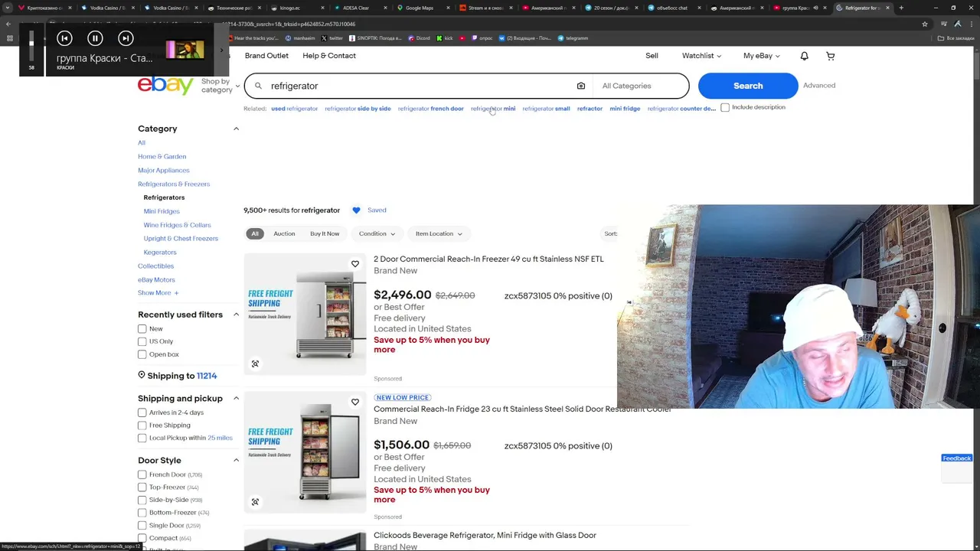Click the blue heart Saved search icon
980x551 pixels.
(x=356, y=210)
